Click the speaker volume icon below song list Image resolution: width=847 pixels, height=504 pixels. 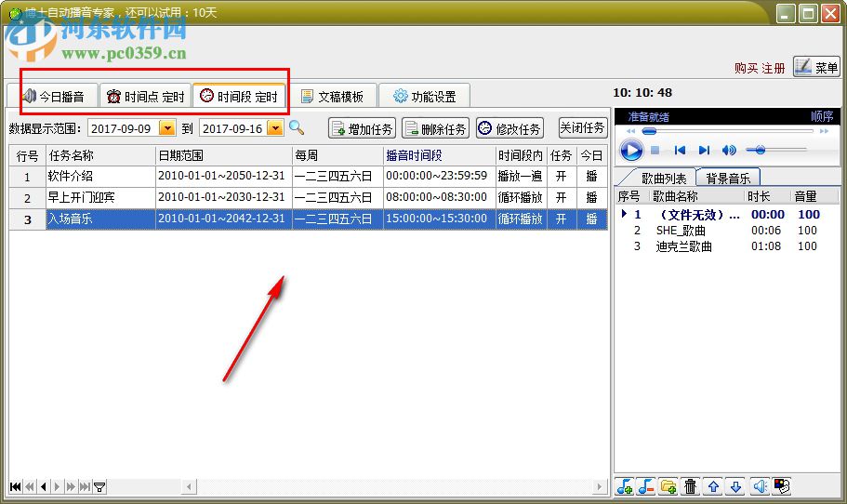(760, 486)
